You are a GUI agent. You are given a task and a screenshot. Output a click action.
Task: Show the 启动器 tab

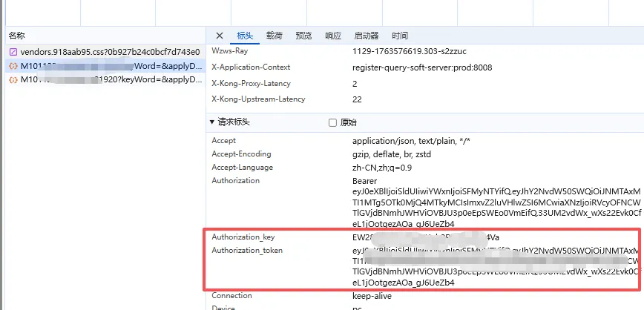pyautogui.click(x=367, y=36)
